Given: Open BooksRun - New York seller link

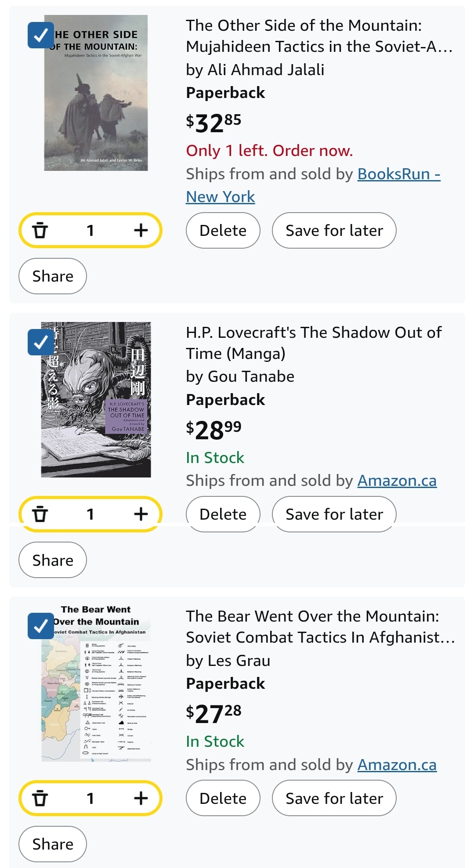Looking at the screenshot, I should 398,174.
